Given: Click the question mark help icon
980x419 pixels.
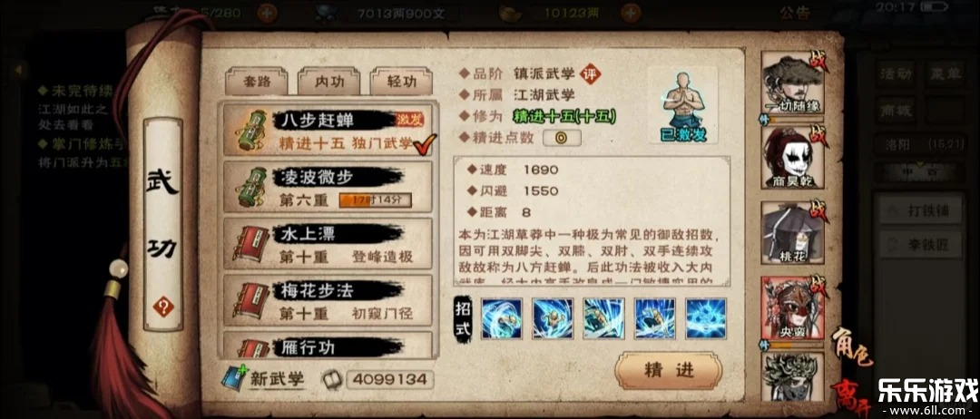Looking at the screenshot, I should click(x=163, y=307).
